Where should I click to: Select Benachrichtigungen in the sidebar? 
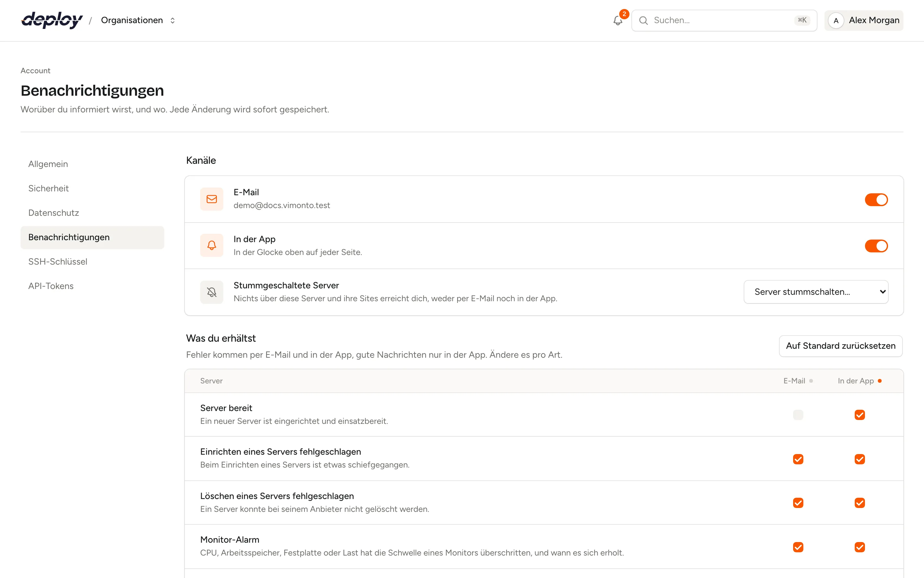tap(92, 237)
